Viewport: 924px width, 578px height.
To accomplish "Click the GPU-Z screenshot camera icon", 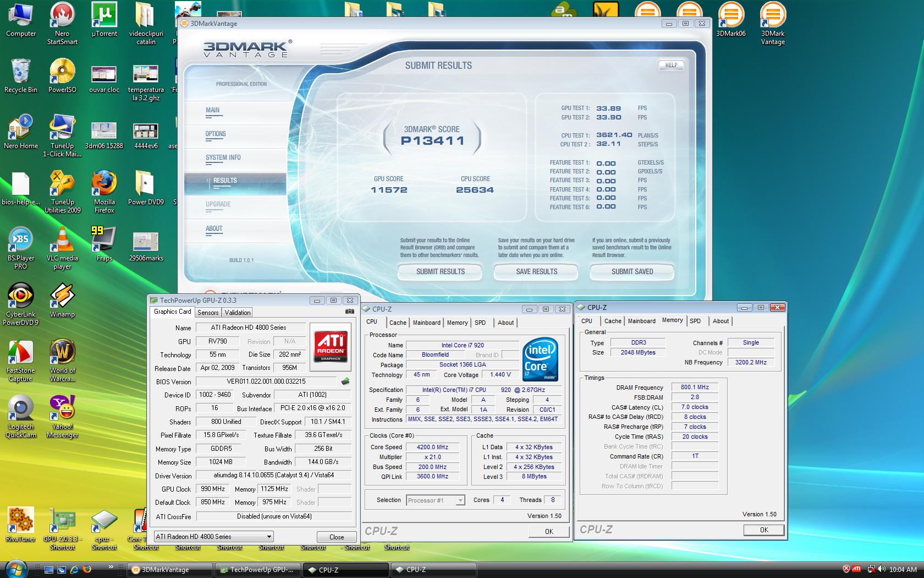I will (x=349, y=312).
